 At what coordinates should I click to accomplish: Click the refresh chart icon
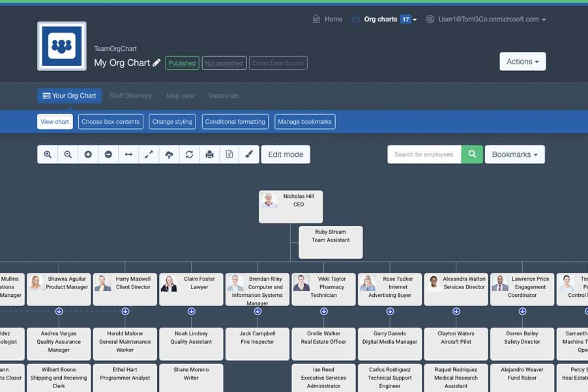point(189,154)
